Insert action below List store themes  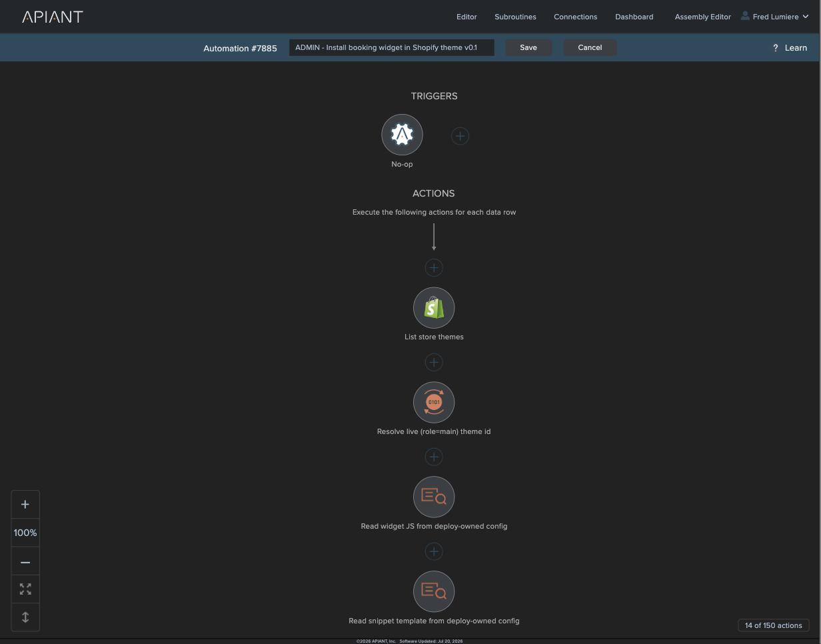click(434, 362)
